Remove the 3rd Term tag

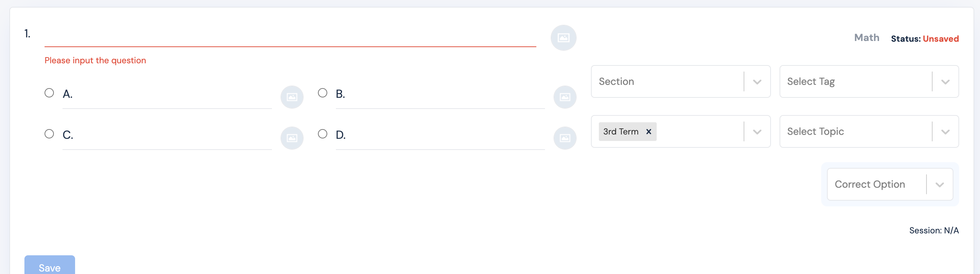coord(649,132)
